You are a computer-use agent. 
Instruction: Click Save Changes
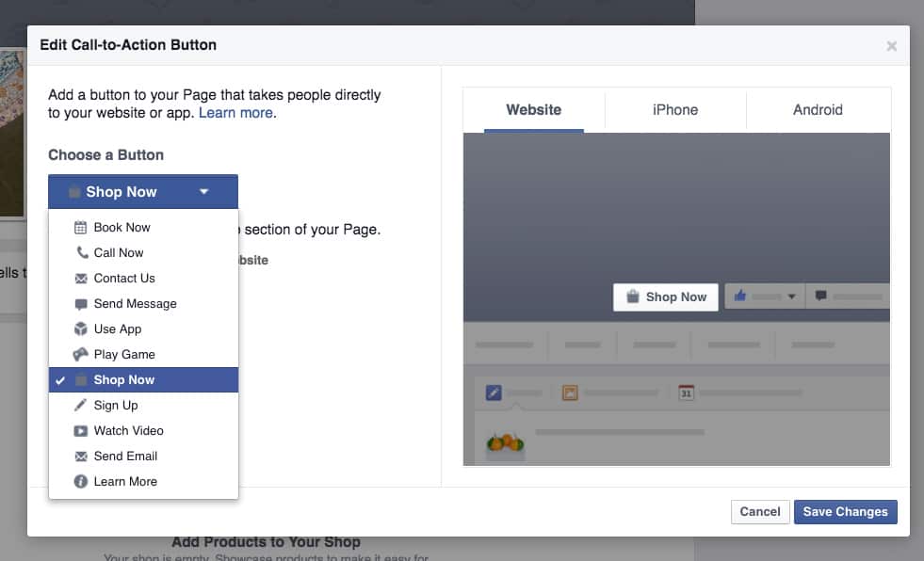click(x=846, y=512)
